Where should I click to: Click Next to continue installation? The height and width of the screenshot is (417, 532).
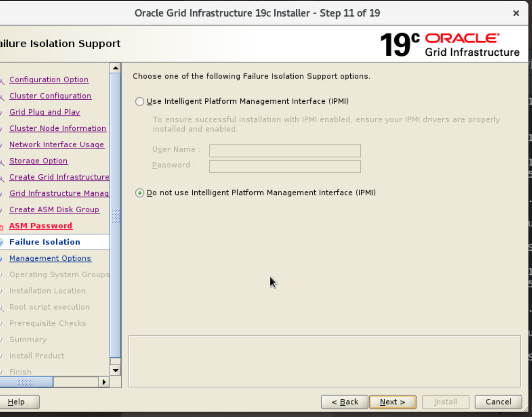coord(393,402)
